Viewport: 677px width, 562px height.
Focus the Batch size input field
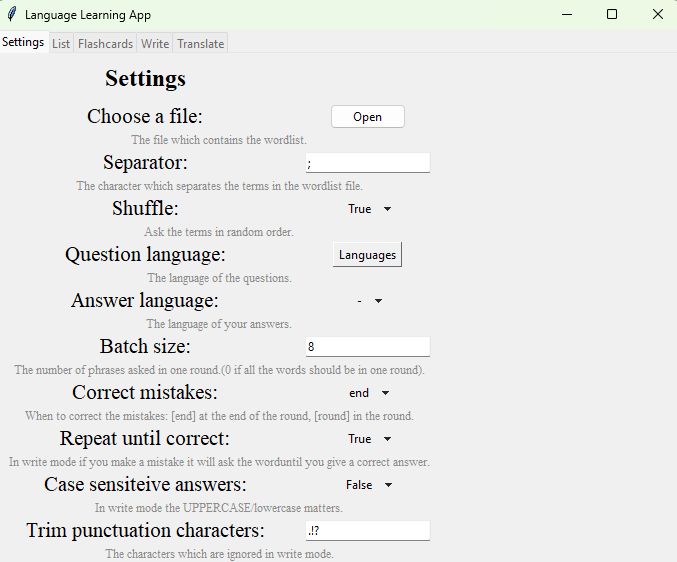(368, 347)
